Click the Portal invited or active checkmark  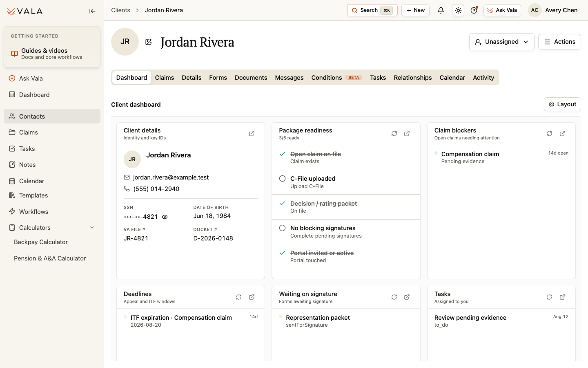point(282,253)
